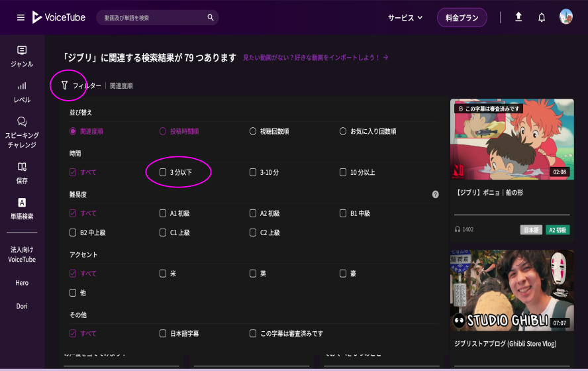This screenshot has height=371, width=588.
Task: Click the filter funnel icon
Action: coord(64,85)
